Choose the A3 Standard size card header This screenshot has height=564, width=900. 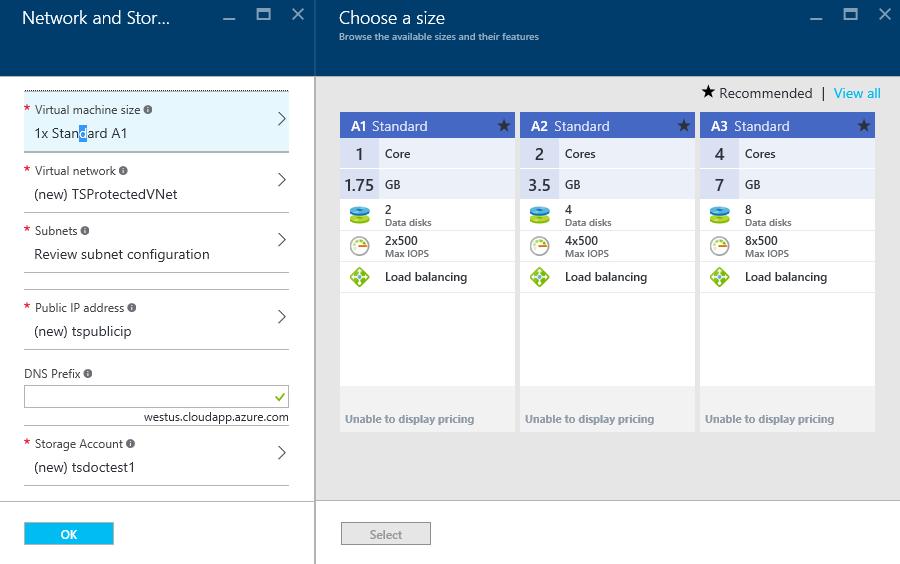[x=787, y=126]
